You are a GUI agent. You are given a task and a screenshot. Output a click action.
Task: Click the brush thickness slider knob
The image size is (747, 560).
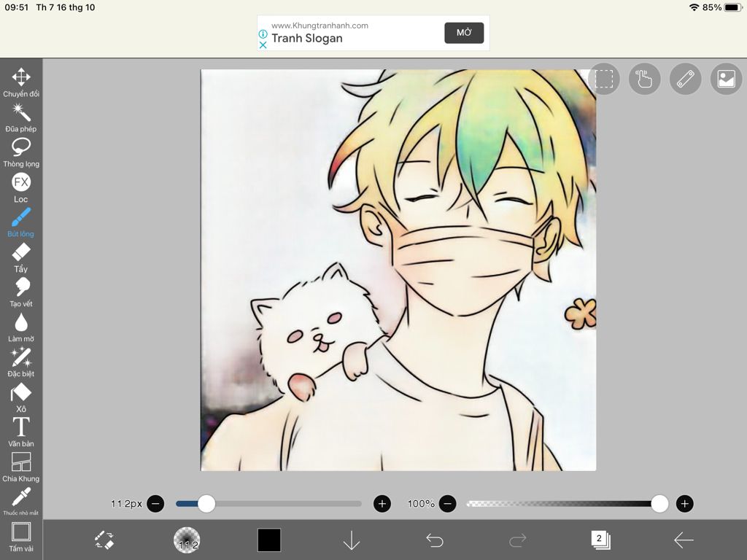point(206,504)
